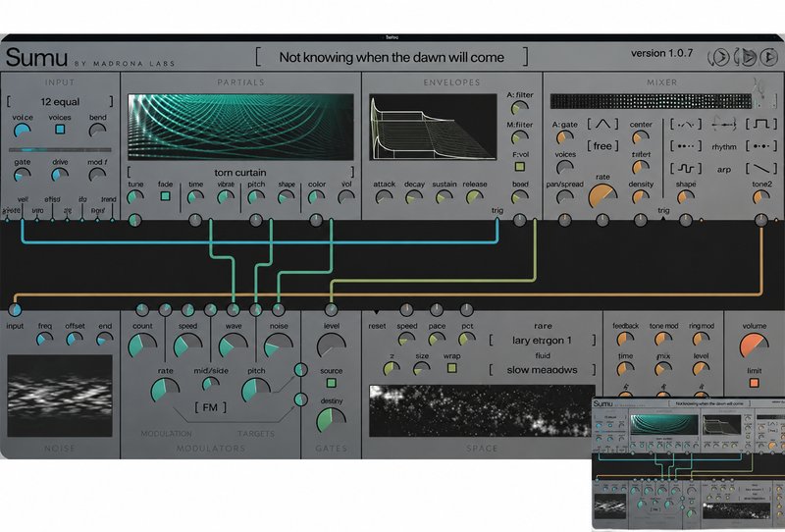Click the attack knob in Envelopes
The height and width of the screenshot is (532, 785).
[x=384, y=197]
